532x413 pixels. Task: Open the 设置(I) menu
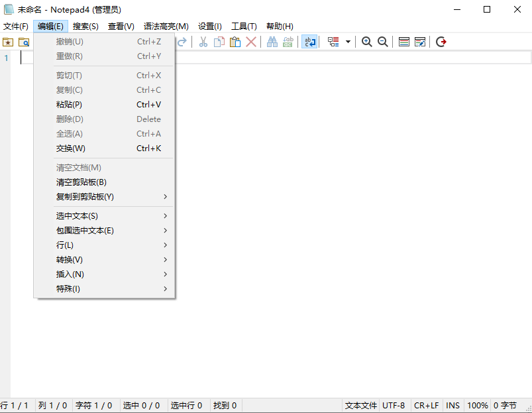point(209,27)
